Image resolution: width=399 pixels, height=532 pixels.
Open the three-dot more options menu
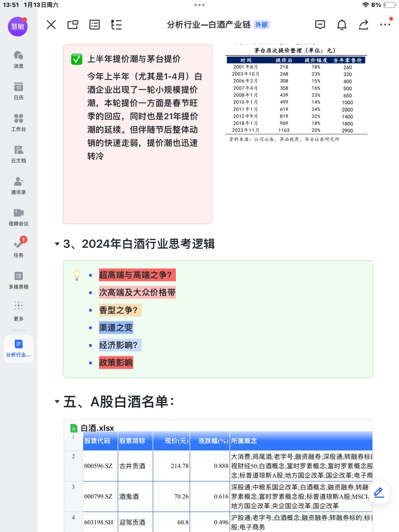tap(385, 25)
